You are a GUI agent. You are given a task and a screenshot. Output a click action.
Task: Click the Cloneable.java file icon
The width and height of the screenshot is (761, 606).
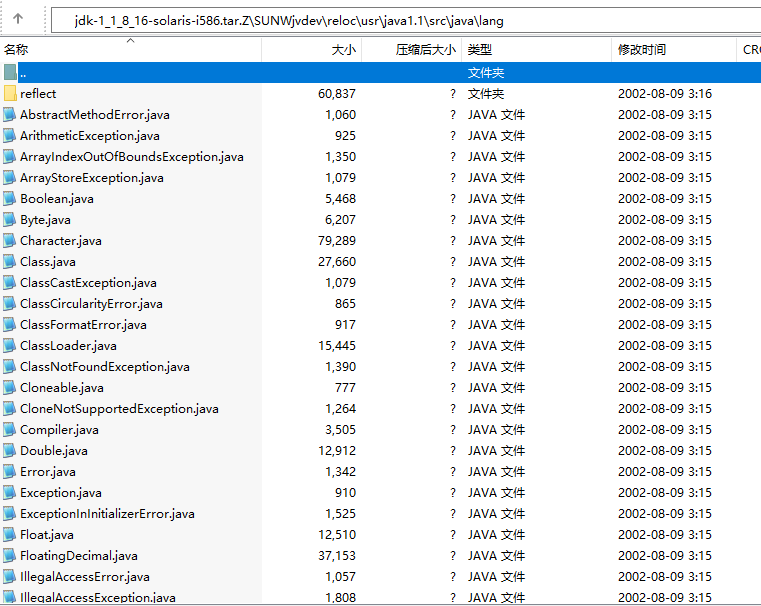[x=10, y=388]
